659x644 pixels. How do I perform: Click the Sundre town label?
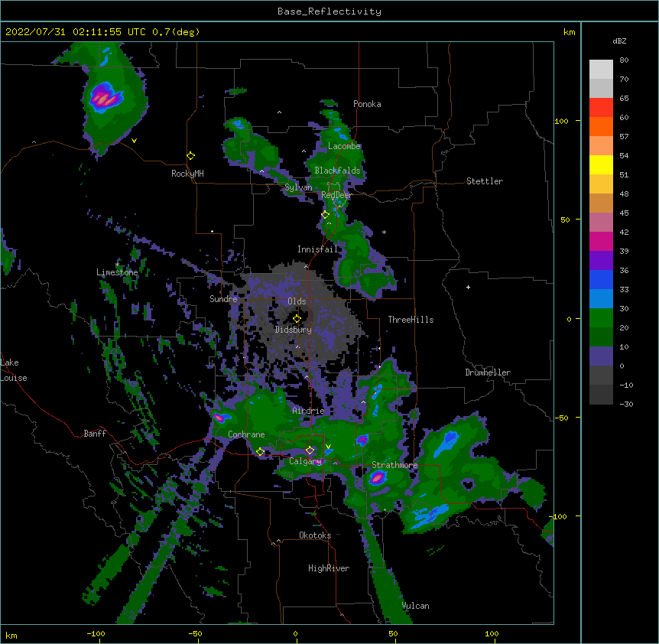tap(223, 299)
